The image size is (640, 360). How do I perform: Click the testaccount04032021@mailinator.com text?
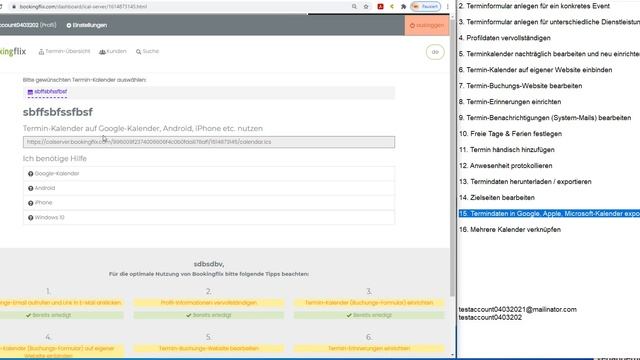(518, 309)
